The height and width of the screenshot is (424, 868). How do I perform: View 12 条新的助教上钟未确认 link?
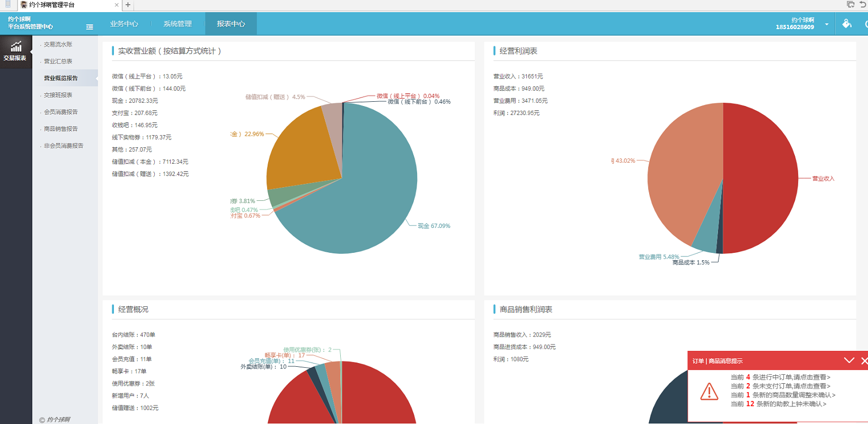(778, 404)
